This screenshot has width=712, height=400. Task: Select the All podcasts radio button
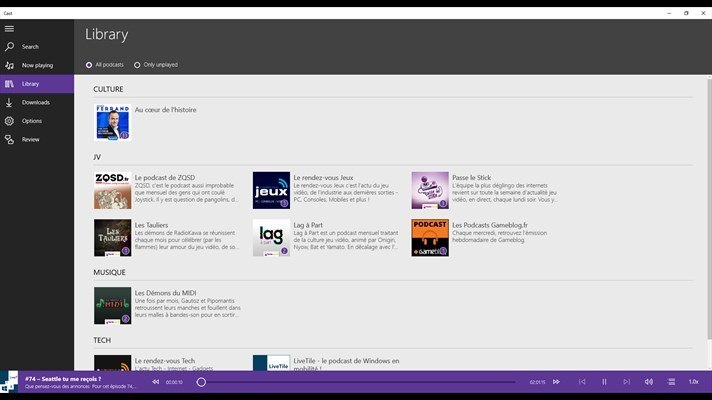coord(89,65)
